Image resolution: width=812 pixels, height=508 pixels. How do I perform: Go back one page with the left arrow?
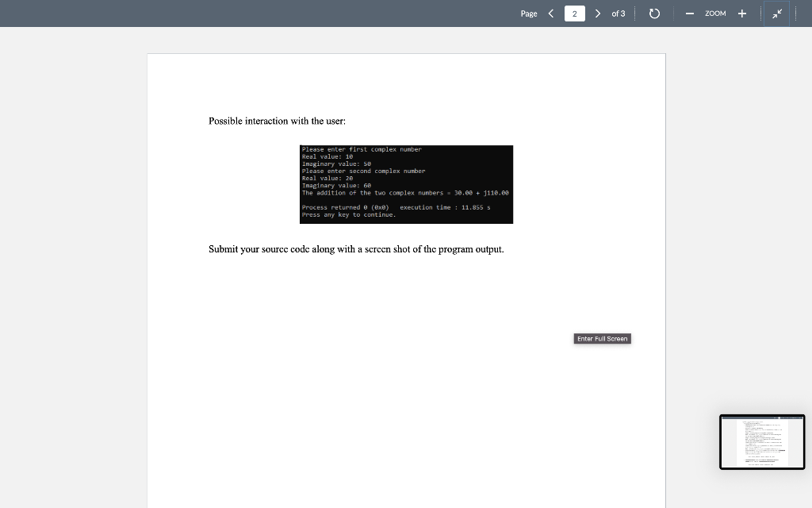coord(551,13)
